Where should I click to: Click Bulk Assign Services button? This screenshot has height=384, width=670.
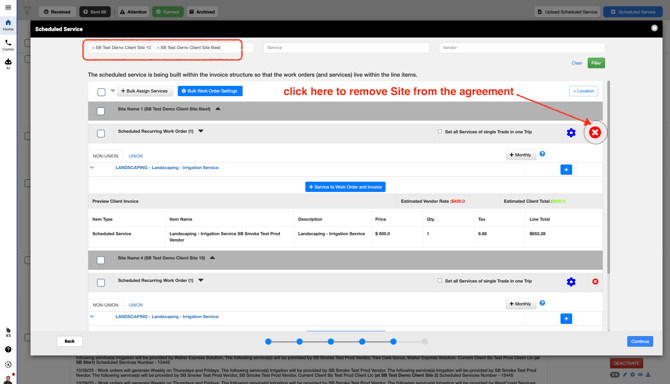coord(144,91)
